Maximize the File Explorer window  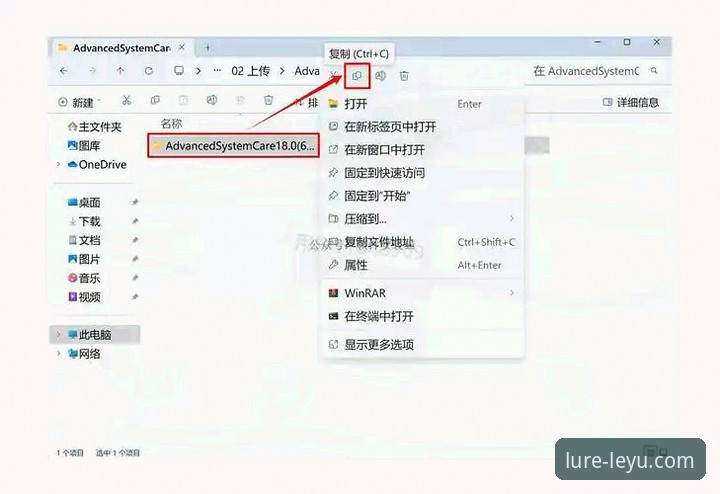click(x=627, y=42)
